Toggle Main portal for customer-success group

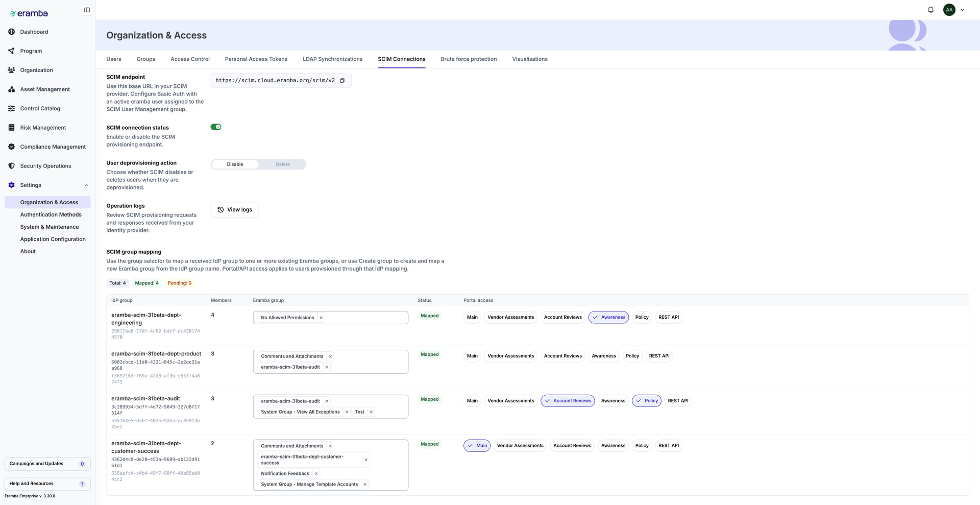(x=477, y=446)
